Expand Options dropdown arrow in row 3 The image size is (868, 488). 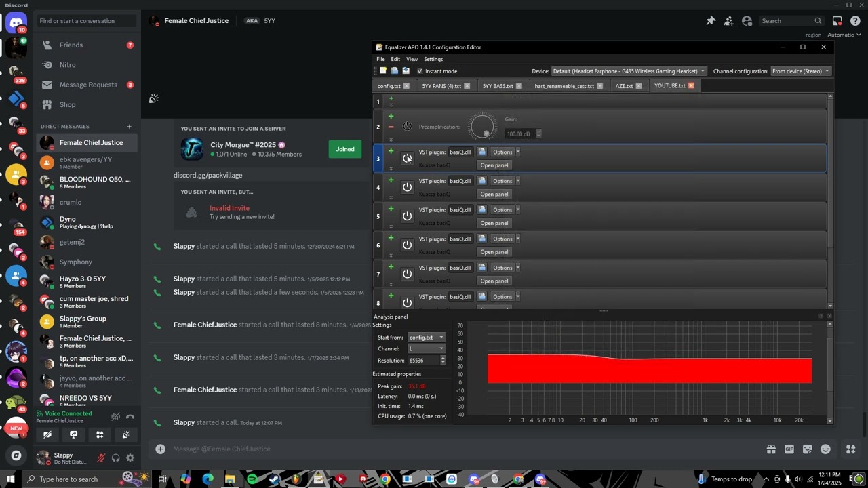click(x=518, y=152)
